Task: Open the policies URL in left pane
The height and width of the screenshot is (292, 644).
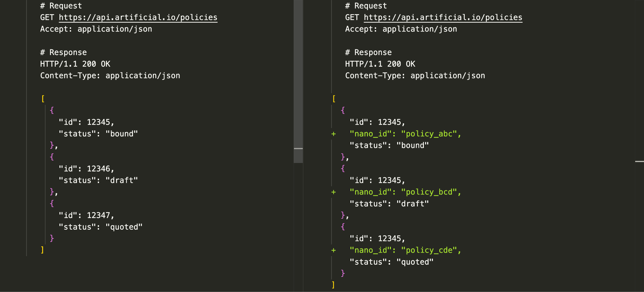Action: 138,18
